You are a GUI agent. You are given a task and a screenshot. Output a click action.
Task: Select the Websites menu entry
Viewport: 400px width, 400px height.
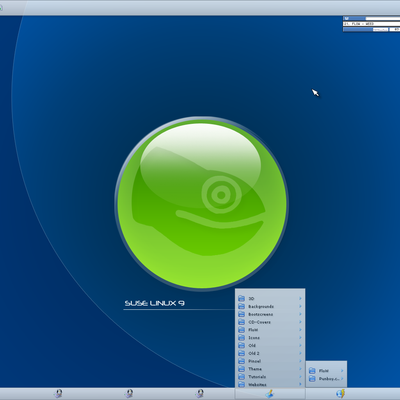270,384
